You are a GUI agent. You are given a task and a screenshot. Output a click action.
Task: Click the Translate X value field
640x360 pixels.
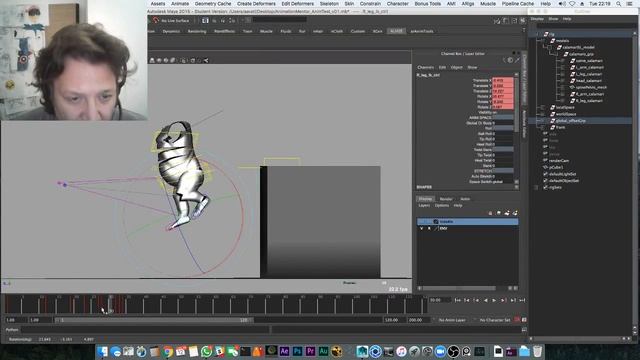point(503,80)
